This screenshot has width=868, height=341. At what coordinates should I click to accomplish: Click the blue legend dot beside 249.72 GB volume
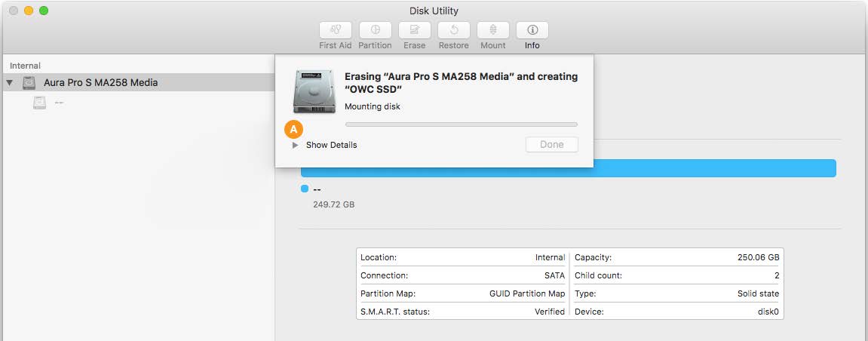tap(305, 189)
